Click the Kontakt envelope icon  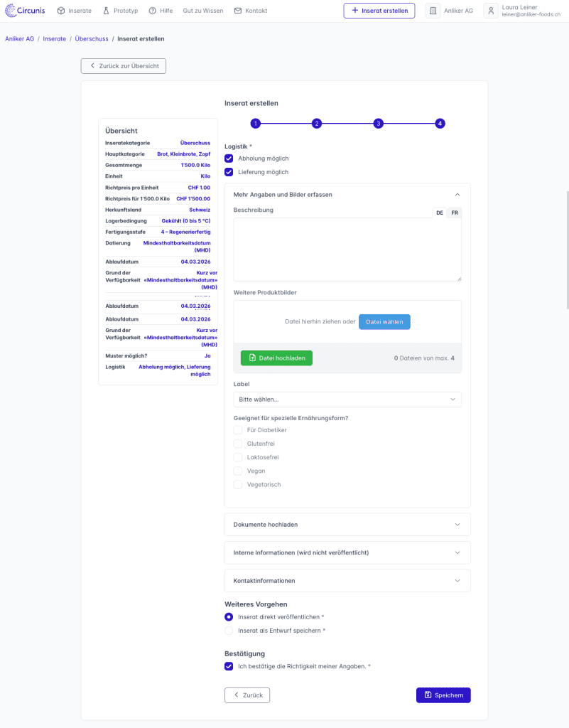[x=237, y=11]
